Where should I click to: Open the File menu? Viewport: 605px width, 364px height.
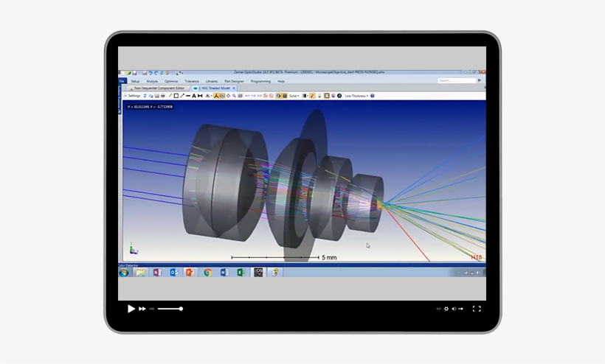(x=122, y=81)
